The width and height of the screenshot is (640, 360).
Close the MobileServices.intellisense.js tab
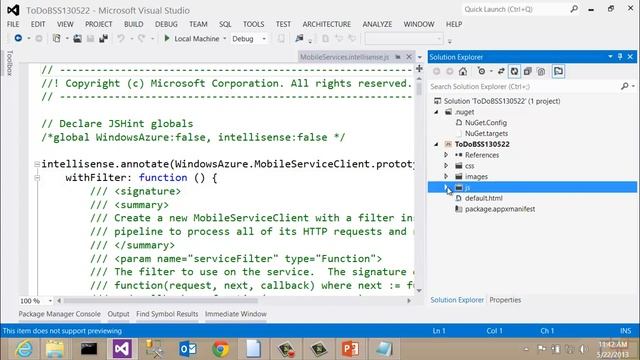(x=409, y=57)
